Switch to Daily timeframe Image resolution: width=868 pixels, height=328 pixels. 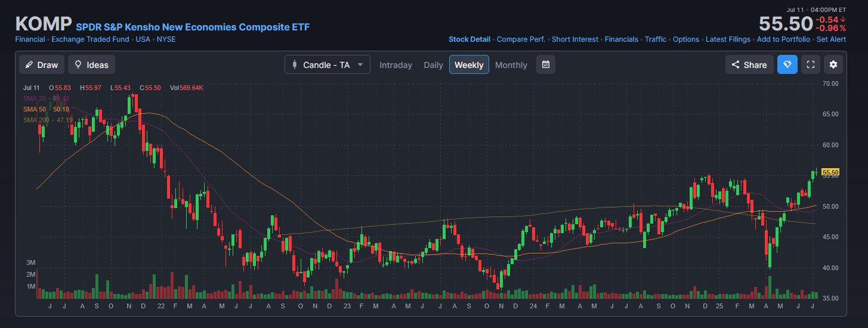pos(433,64)
